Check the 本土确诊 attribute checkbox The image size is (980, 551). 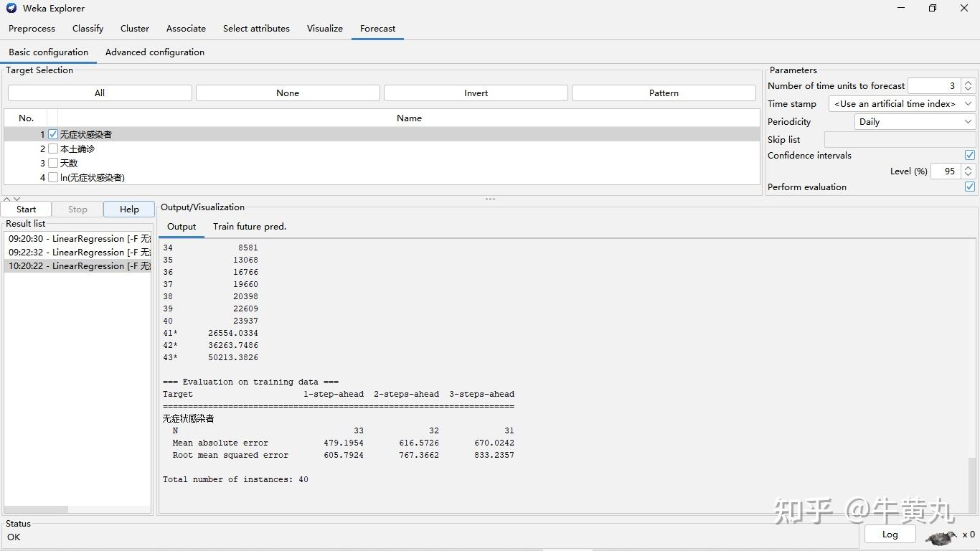[53, 149]
